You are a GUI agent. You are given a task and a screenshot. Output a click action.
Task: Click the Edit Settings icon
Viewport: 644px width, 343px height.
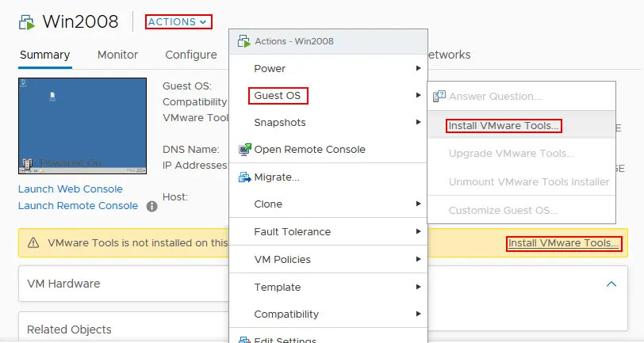[245, 340]
